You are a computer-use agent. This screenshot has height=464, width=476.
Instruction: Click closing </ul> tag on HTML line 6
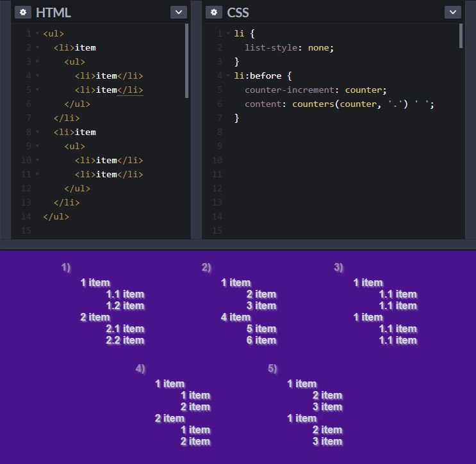[77, 104]
